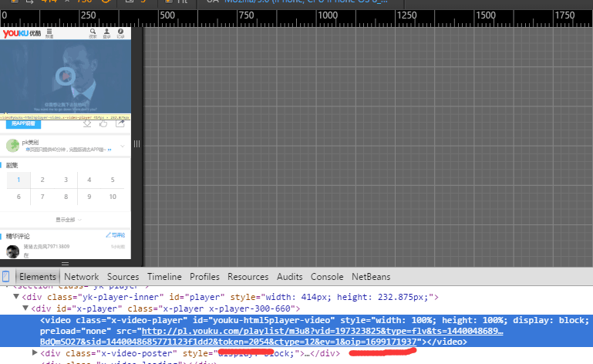Viewport: 593px width, 364px height.
Task: Click the device viewport resize handle
Action: point(137,144)
